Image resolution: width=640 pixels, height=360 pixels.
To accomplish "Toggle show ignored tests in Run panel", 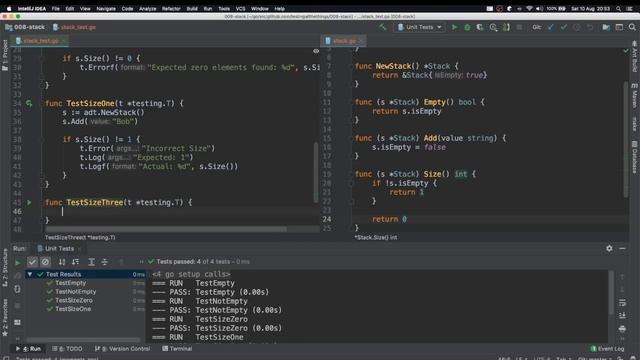I will [45, 262].
